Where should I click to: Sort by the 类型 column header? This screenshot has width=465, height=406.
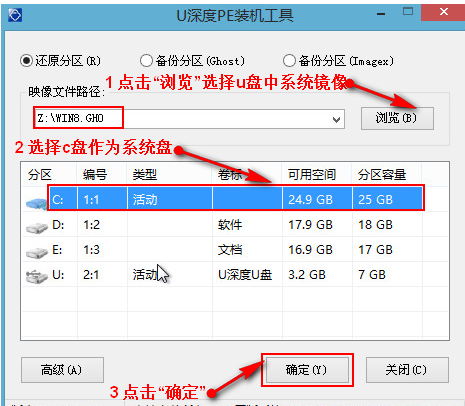145,174
